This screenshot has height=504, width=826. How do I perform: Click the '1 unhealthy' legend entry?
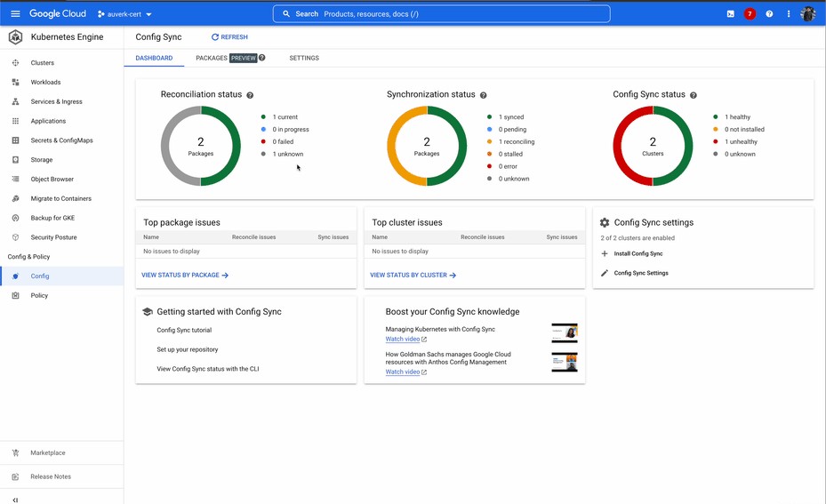pos(735,141)
